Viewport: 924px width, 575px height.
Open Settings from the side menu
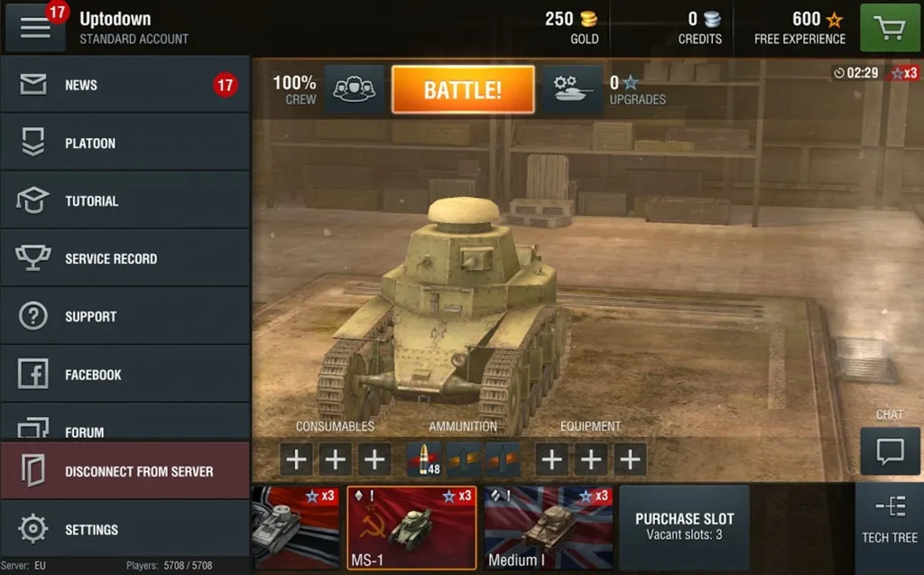click(x=125, y=529)
